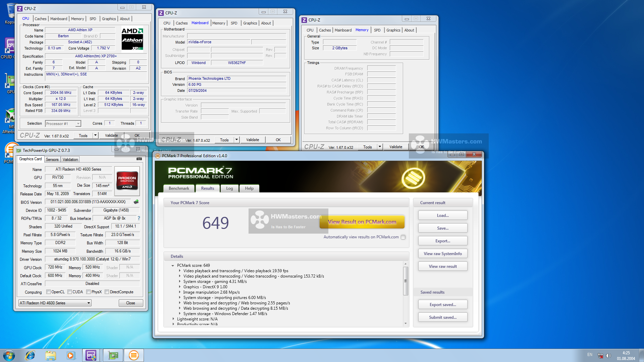This screenshot has height=362, width=644.
Task: Click the Show desktop button on the taskbar
Action: pos(641,355)
